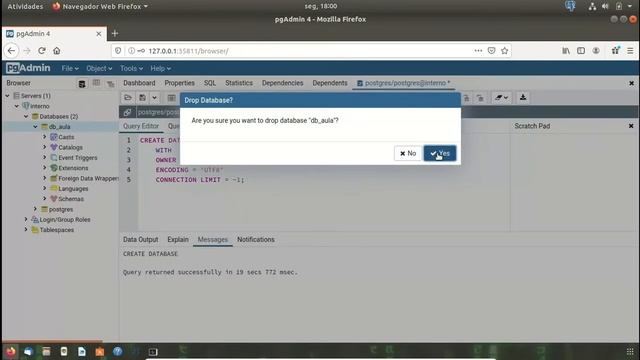Open the clear/eraser dropdown in query toolbar

tap(501, 98)
